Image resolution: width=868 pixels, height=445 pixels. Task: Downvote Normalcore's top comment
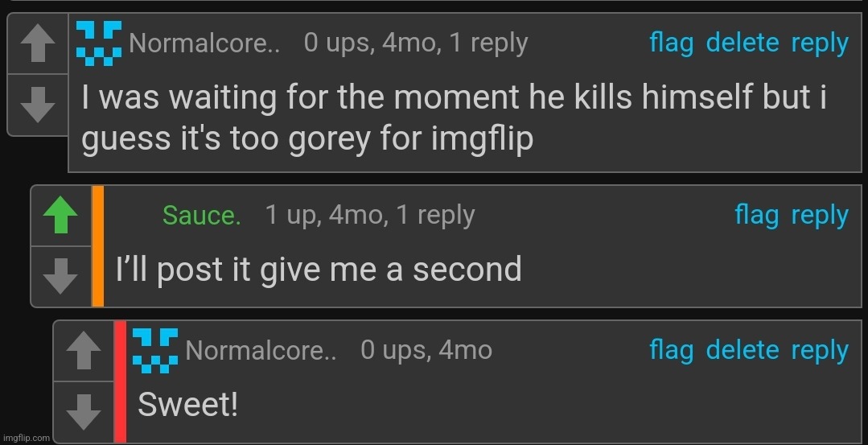(x=36, y=105)
